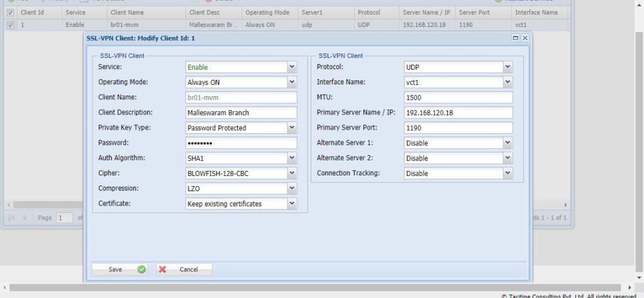Click the red X icon on Cancel
This screenshot has height=298, width=644.
click(163, 269)
